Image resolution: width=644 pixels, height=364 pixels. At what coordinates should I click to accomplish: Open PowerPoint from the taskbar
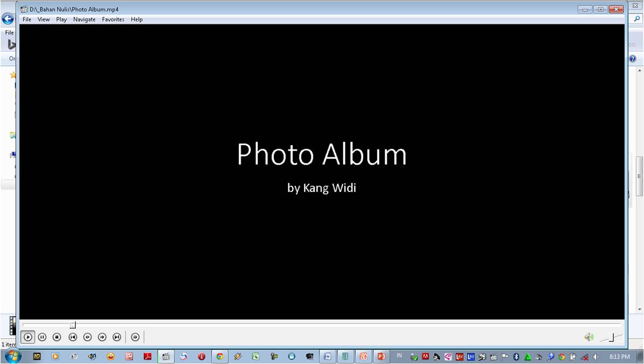pos(381,356)
